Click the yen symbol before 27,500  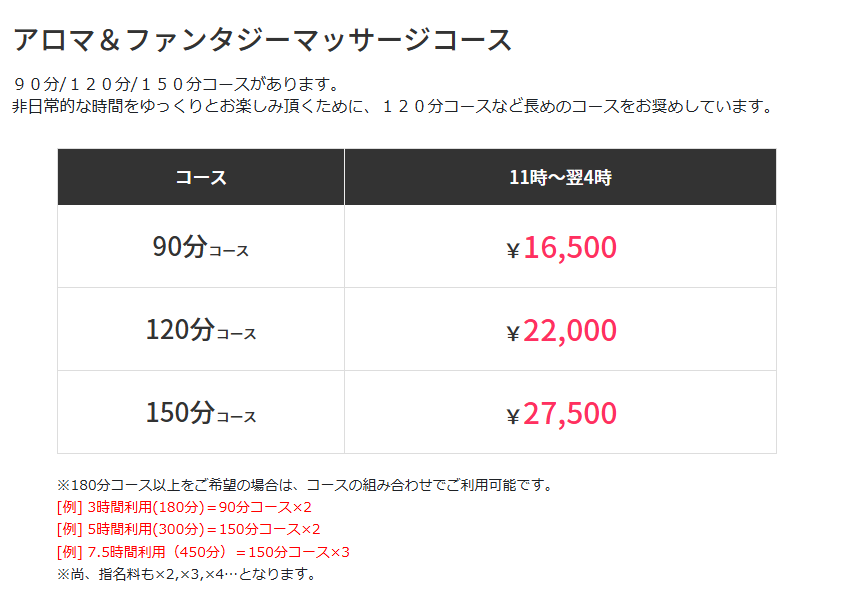pyautogui.click(x=513, y=417)
